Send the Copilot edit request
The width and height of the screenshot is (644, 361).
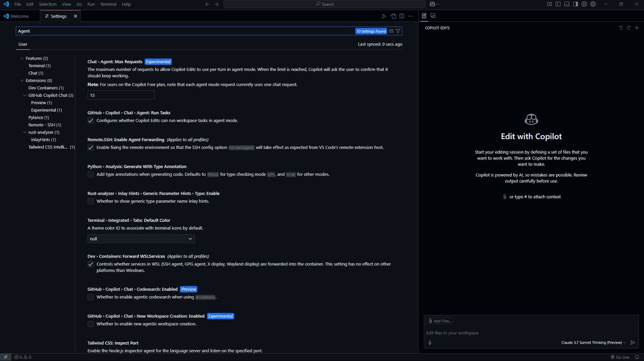pyautogui.click(x=633, y=342)
